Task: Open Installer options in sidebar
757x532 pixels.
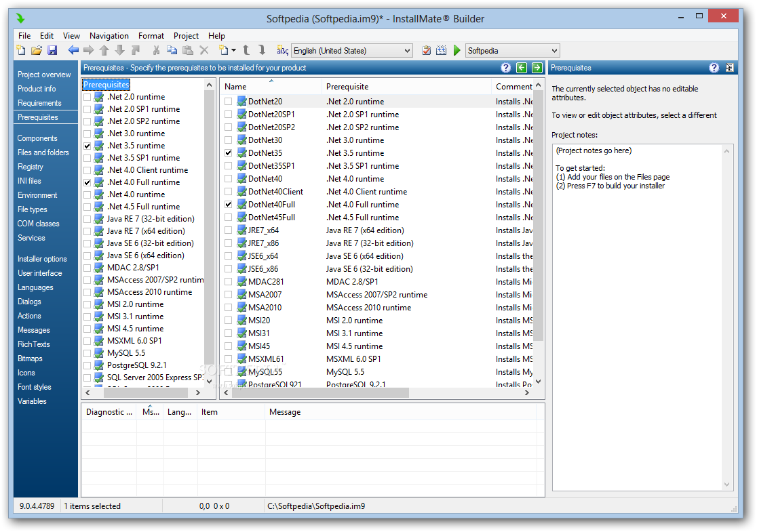Action: [x=42, y=259]
